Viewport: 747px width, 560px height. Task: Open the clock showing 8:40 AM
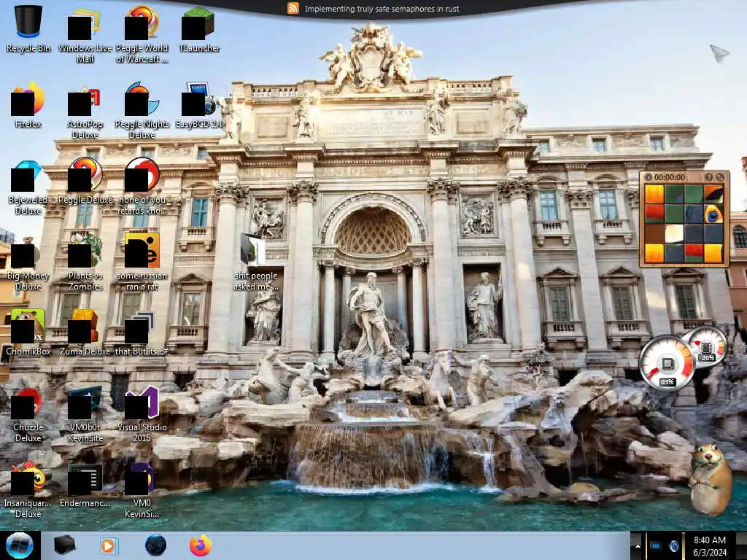pyautogui.click(x=710, y=546)
